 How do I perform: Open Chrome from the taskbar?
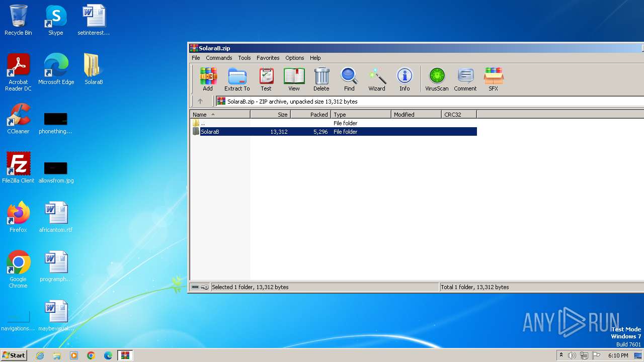(x=91, y=355)
